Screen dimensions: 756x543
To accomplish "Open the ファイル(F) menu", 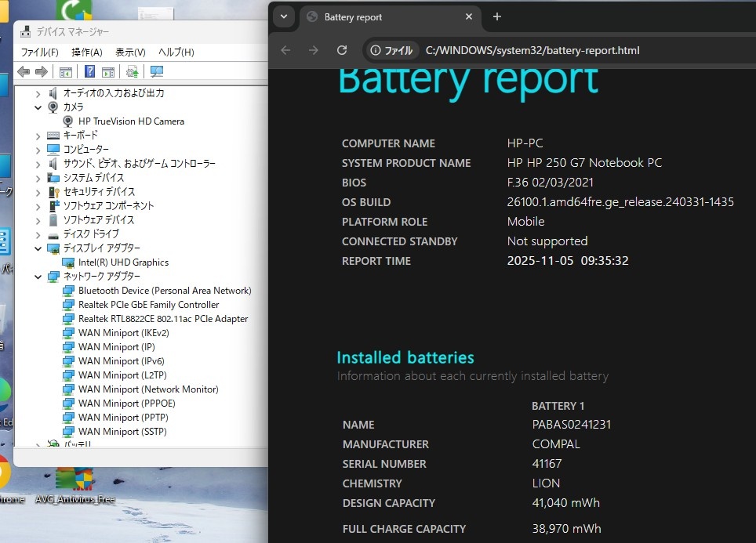I will tap(39, 52).
